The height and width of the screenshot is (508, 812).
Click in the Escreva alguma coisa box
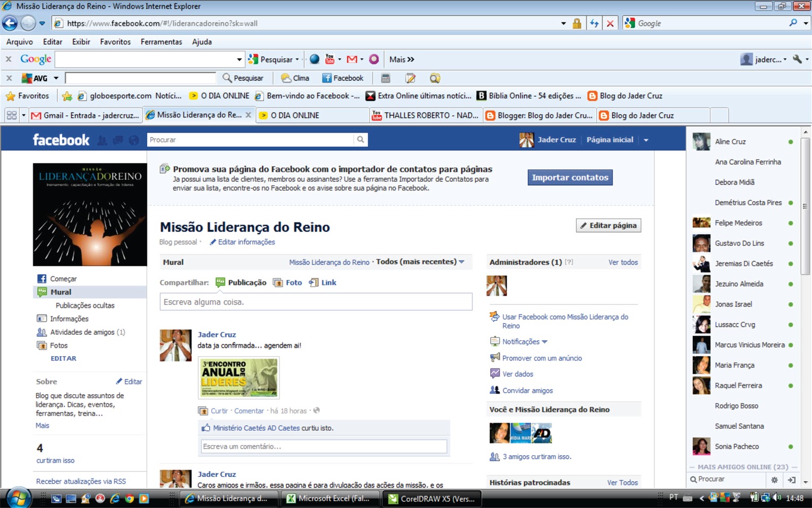(x=316, y=302)
